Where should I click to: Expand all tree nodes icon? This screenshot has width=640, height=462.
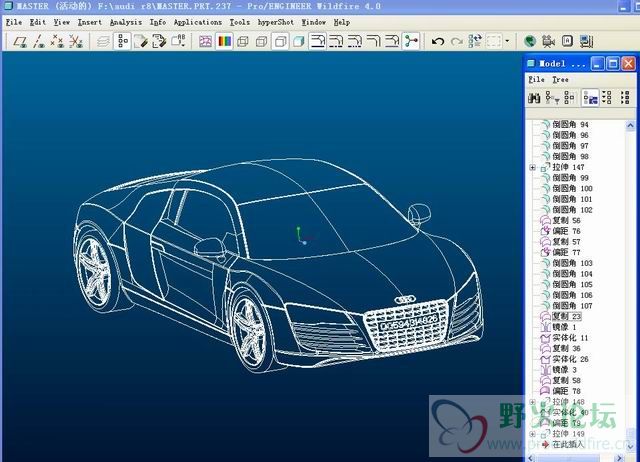click(x=607, y=98)
